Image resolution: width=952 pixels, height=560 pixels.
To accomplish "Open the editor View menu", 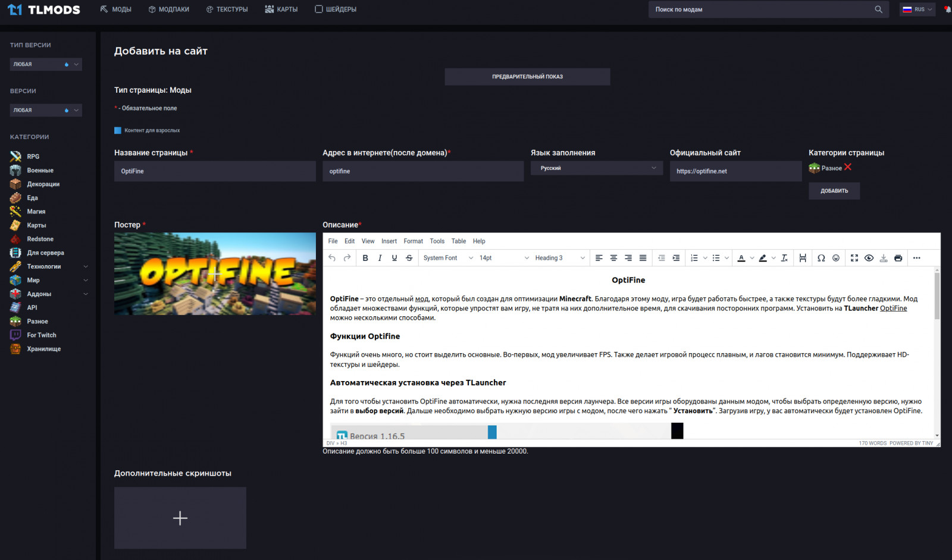I will (x=368, y=241).
